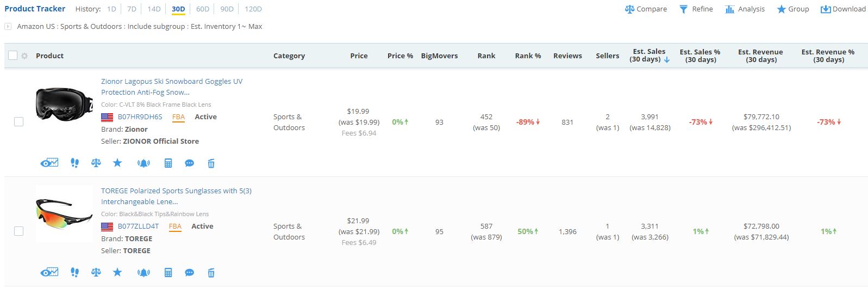Open comment bubble icon in Zionor row
The height and width of the screenshot is (288, 868).
[x=190, y=163]
